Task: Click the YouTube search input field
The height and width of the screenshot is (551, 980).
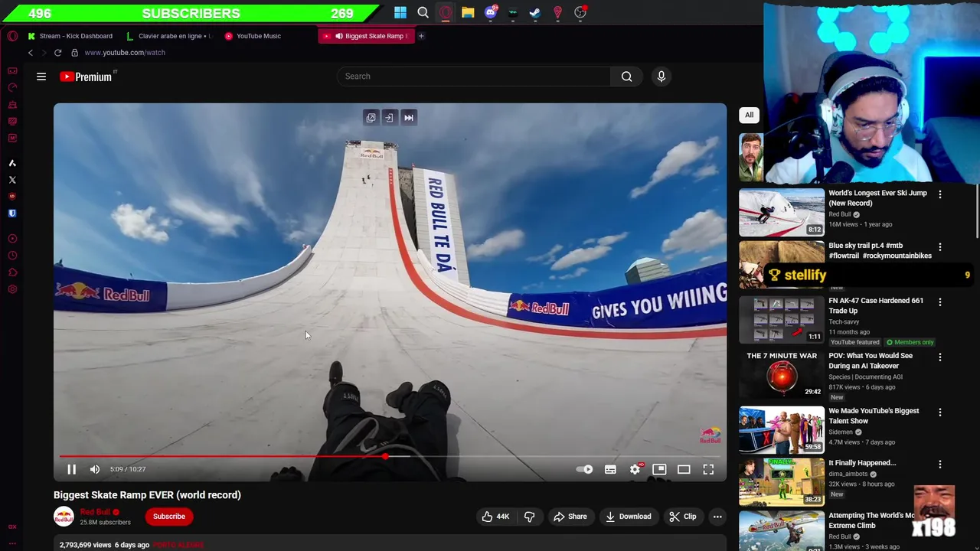Action: [x=473, y=77]
